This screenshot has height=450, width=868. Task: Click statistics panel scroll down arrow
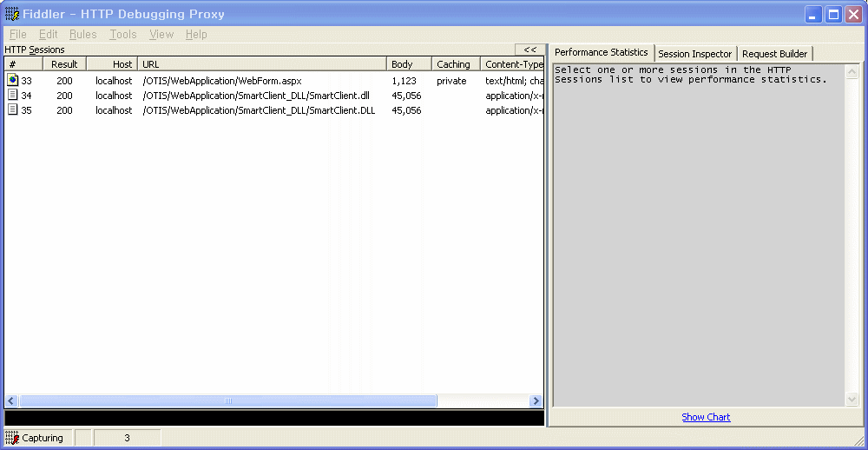(852, 399)
